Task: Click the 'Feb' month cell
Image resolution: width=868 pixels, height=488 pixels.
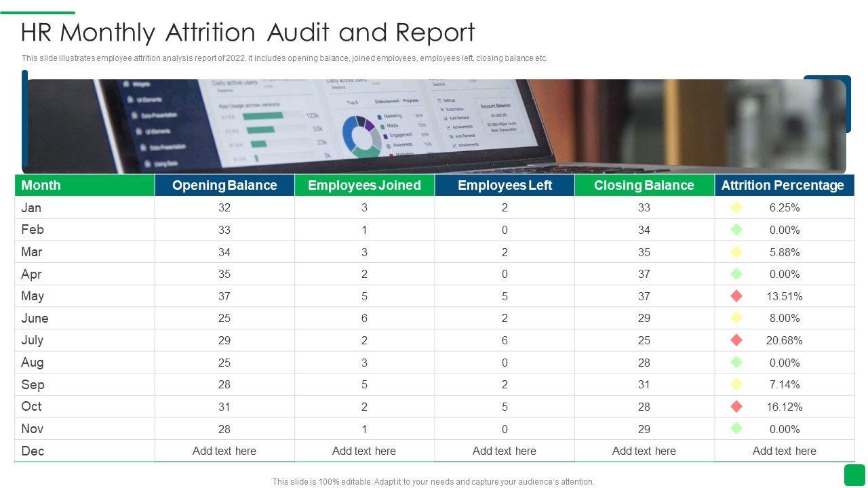Action: coord(85,230)
